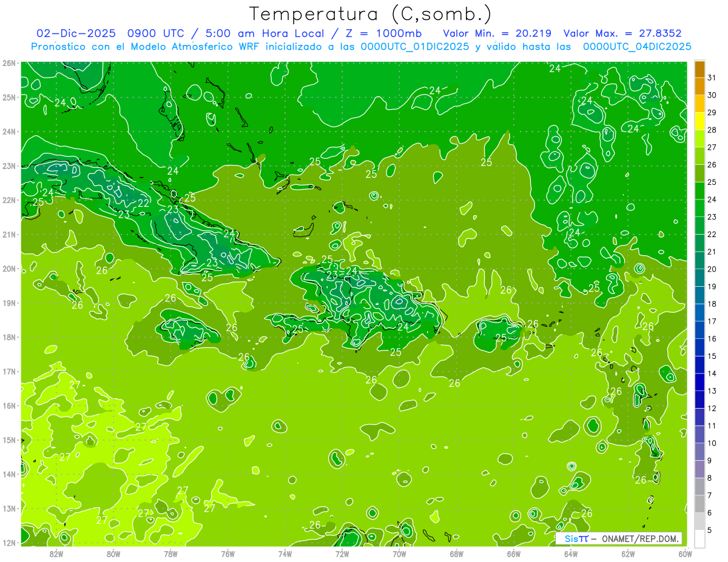
Task: Click the '19N' latitude axis label
Action: 9,303
